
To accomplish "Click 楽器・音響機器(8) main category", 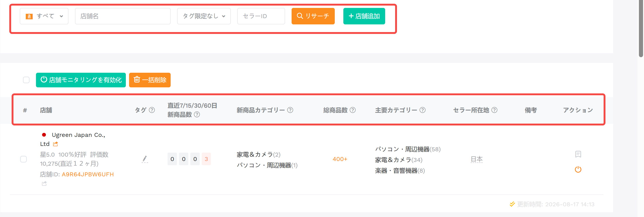I will point(400,171).
